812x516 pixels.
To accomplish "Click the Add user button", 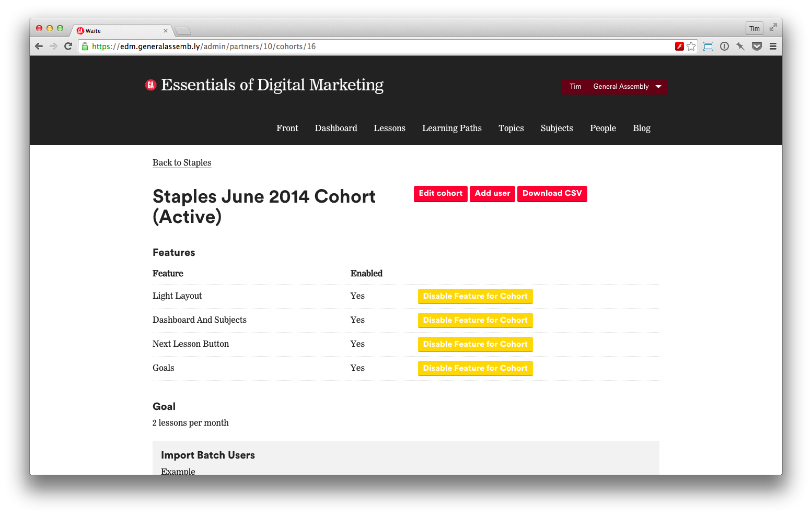I will (x=492, y=194).
